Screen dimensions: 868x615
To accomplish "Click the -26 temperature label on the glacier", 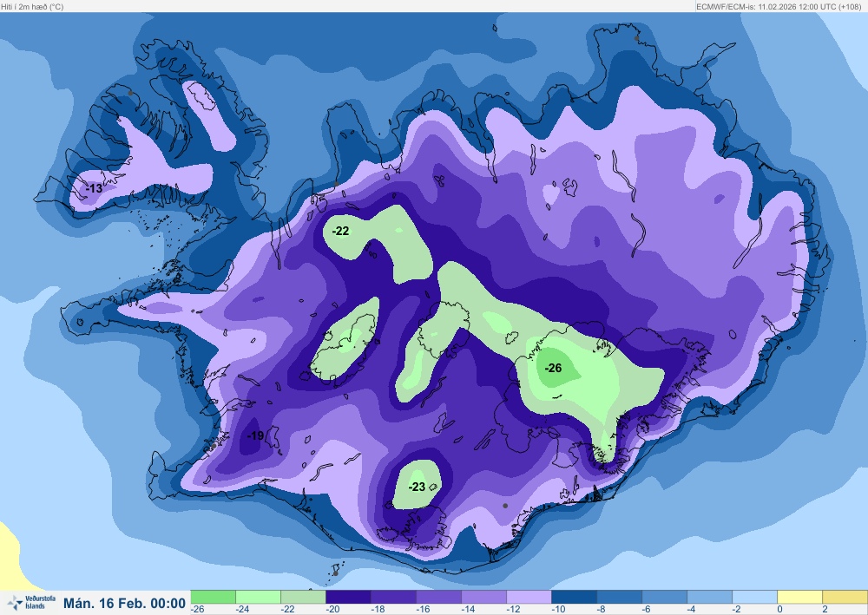I will [x=553, y=368].
